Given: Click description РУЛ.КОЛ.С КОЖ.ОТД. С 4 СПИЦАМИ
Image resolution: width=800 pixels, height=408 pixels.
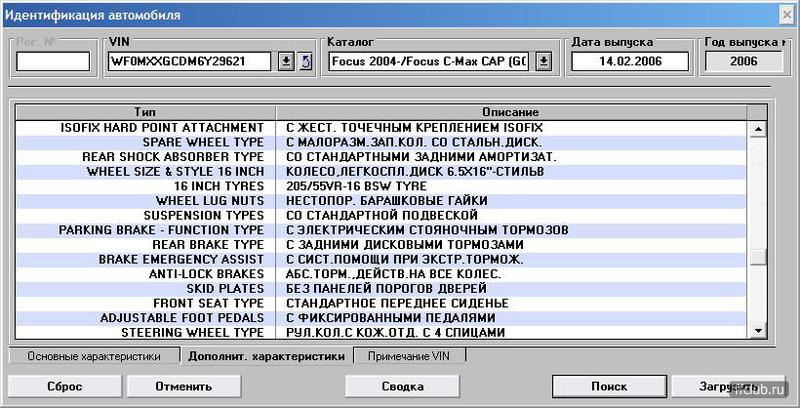Looking at the screenshot, I should pos(395,333).
